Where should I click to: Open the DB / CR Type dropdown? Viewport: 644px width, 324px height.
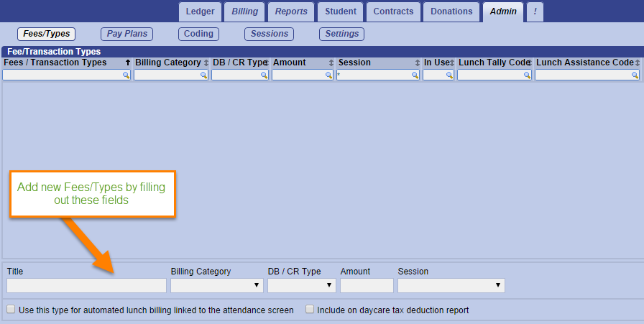[302, 285]
